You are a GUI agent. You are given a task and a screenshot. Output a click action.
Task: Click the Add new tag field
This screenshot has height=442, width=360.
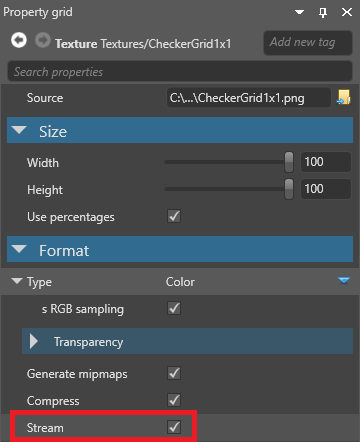point(308,43)
